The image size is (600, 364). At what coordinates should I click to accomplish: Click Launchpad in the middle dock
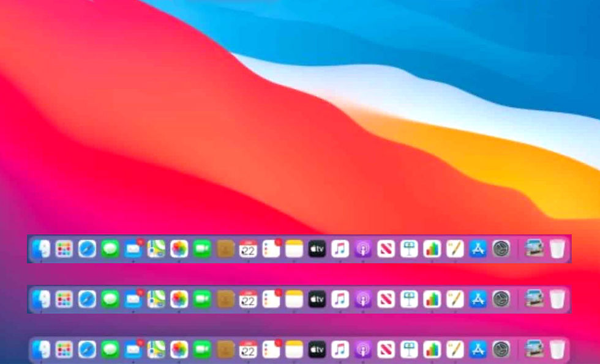pyautogui.click(x=64, y=299)
